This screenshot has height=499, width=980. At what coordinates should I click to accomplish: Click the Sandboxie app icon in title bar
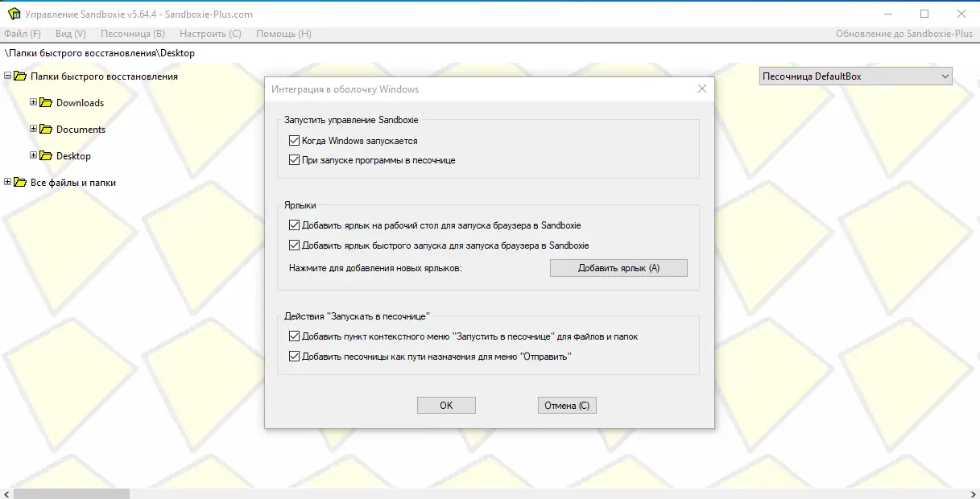(13, 14)
